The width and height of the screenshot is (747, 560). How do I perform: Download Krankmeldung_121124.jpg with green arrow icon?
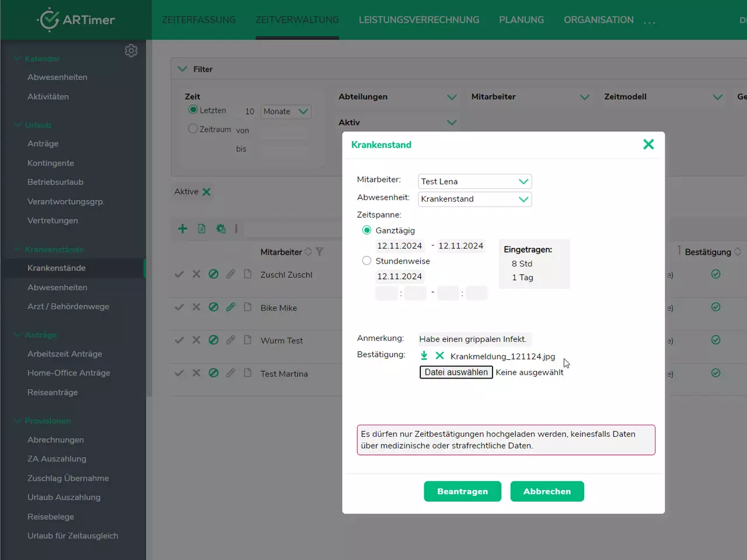[x=424, y=356]
